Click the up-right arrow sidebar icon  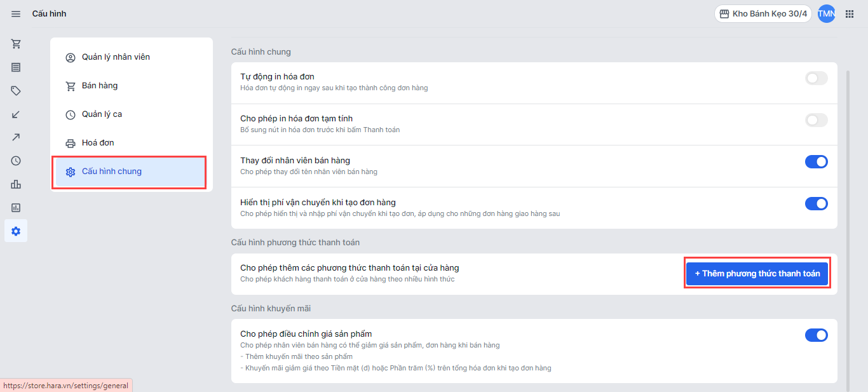point(16,137)
